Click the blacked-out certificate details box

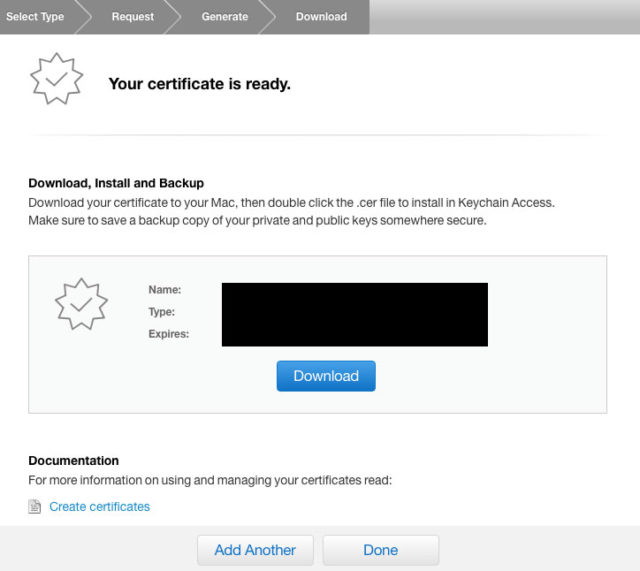point(355,315)
